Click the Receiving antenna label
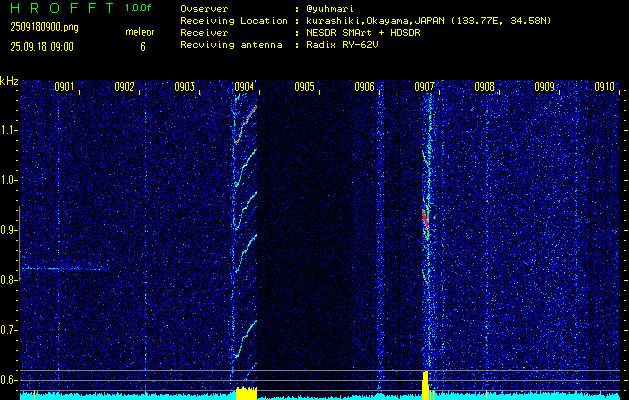This screenshot has height=400, width=629. tap(231, 45)
